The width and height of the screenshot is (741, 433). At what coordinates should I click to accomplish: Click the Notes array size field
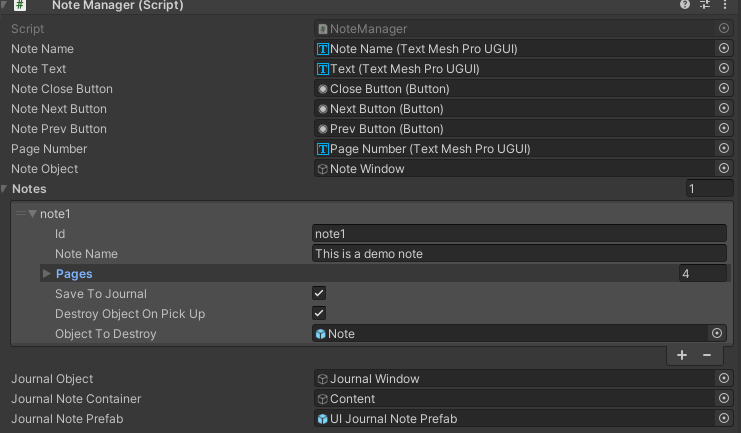point(708,189)
